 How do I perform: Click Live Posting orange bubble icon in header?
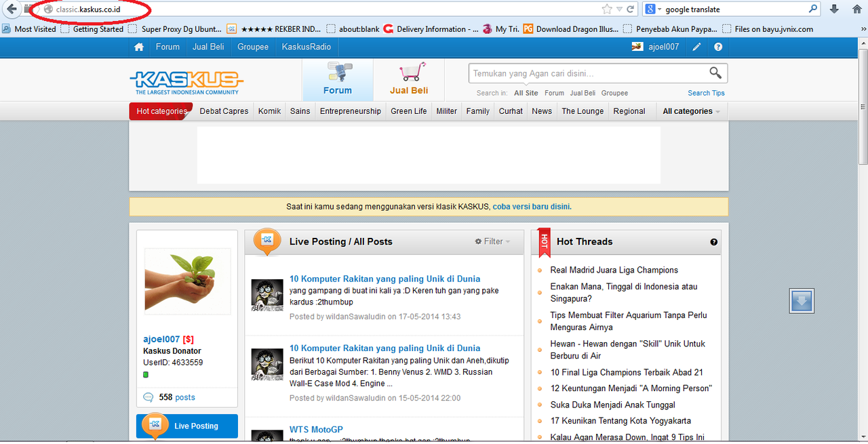coord(267,241)
